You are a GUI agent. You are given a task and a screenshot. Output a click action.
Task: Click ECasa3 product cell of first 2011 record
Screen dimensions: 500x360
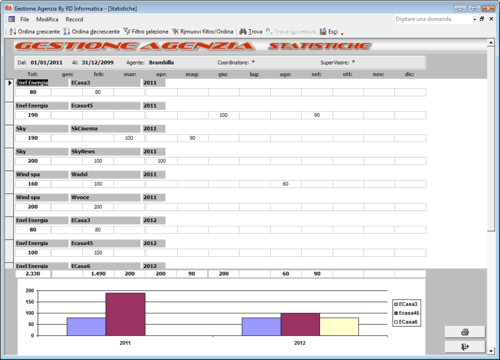105,83
